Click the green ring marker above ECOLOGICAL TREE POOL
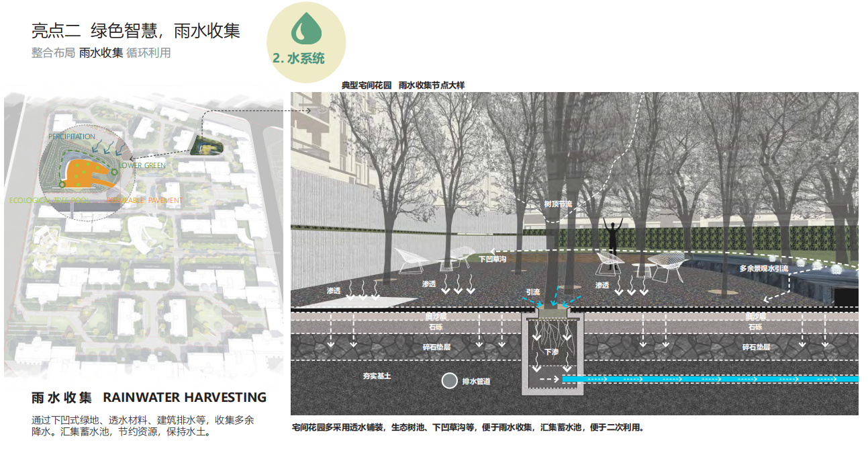Screen dimensions: 868x461 tap(61, 183)
